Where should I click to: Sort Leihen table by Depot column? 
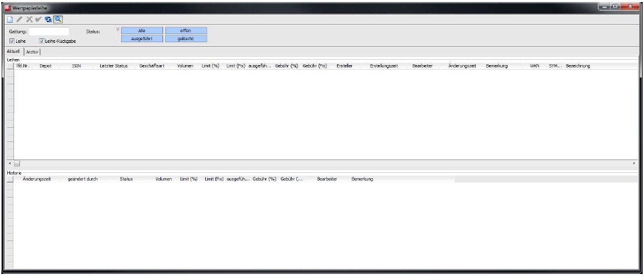(x=45, y=66)
